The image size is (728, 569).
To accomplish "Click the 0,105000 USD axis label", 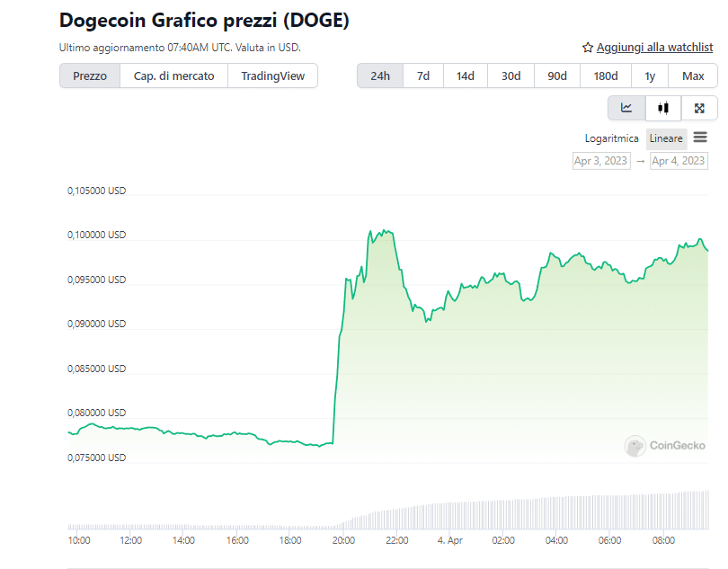I will pos(96,191).
